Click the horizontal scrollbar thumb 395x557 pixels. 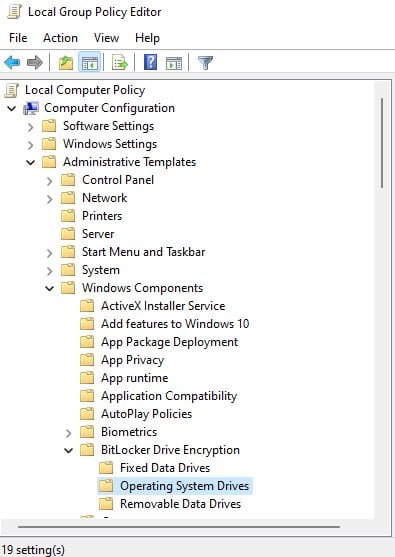(x=179, y=527)
